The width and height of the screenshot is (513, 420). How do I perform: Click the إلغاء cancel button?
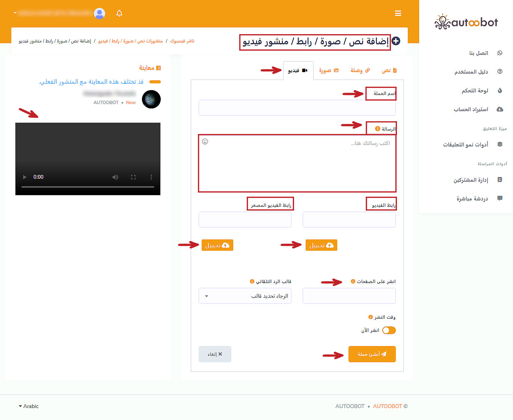[215, 354]
